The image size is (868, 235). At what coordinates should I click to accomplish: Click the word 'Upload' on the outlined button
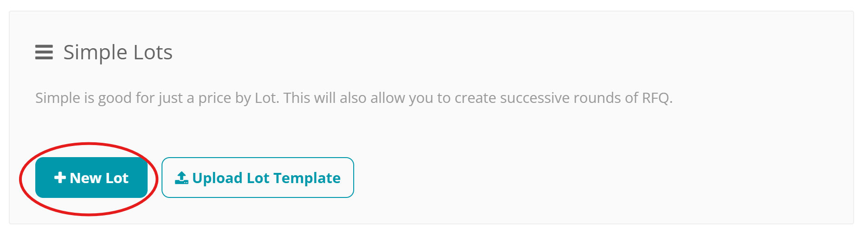pos(217,178)
